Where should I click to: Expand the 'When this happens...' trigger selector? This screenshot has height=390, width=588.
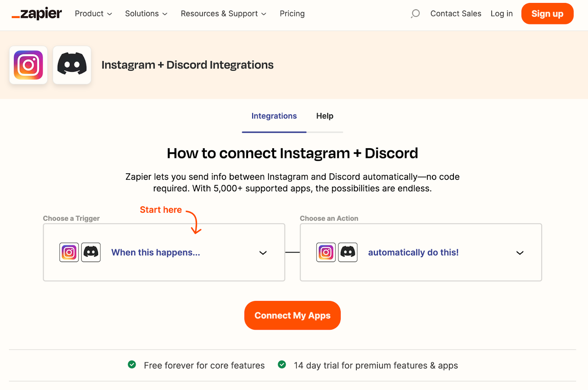263,253
